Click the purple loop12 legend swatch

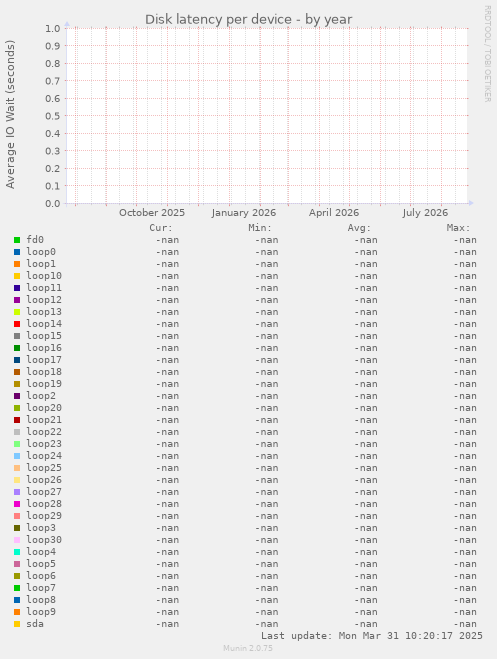click(17, 300)
